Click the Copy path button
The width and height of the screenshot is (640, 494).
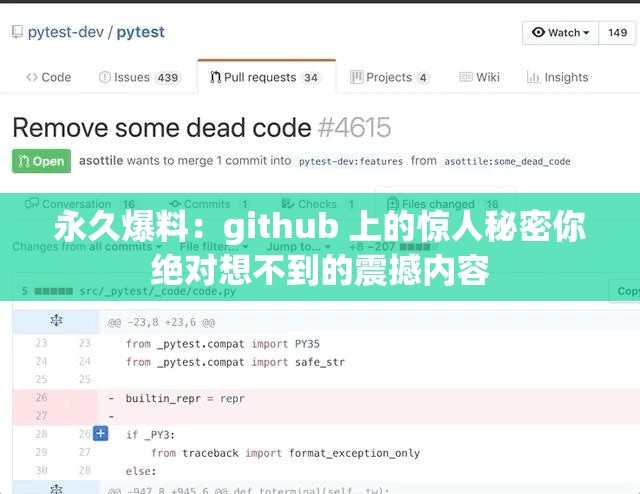coord(624,291)
